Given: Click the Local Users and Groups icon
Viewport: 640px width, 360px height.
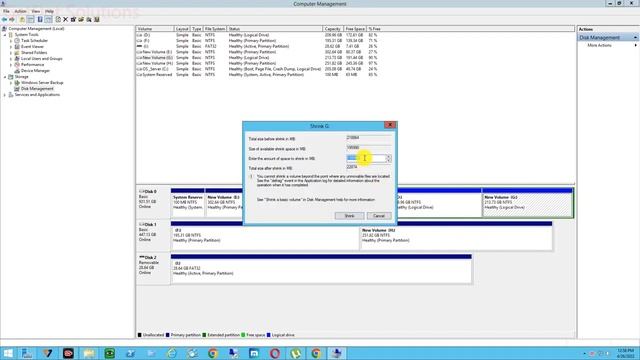Looking at the screenshot, I should 17,59.
